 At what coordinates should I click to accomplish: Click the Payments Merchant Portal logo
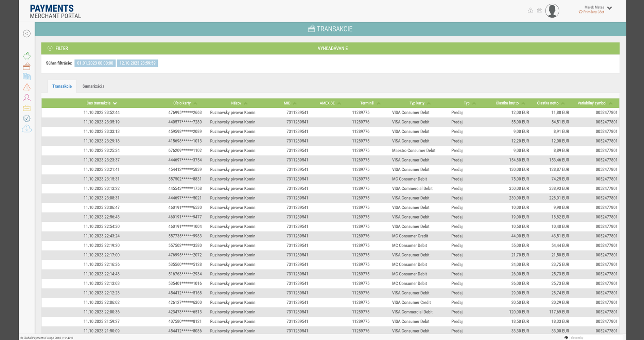point(55,12)
